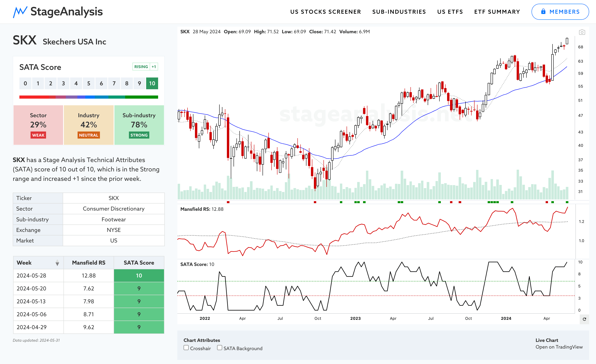
Task: Click the chart reset refresh icon
Action: [x=584, y=319]
